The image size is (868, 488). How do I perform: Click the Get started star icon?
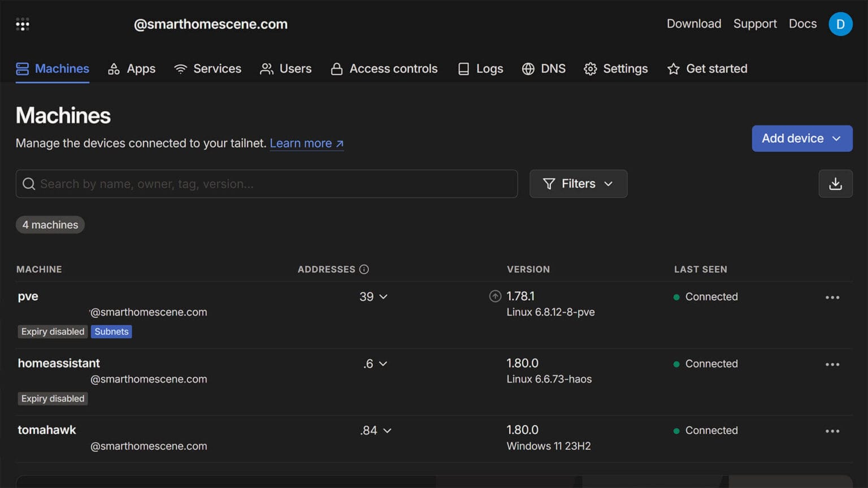click(x=674, y=68)
